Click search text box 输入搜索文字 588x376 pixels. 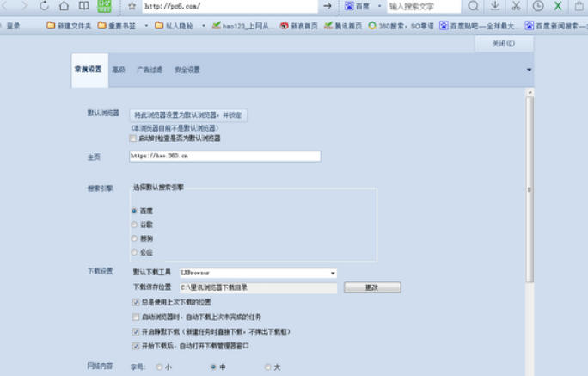[423, 6]
